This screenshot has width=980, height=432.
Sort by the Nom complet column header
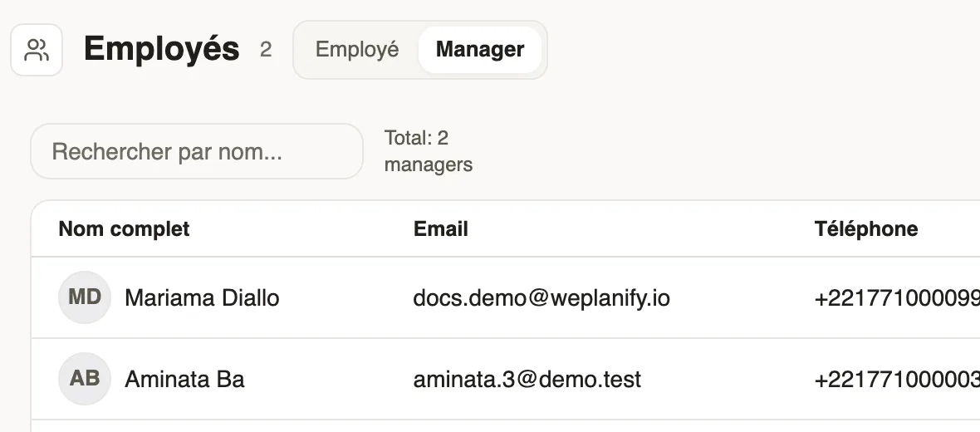(x=124, y=228)
